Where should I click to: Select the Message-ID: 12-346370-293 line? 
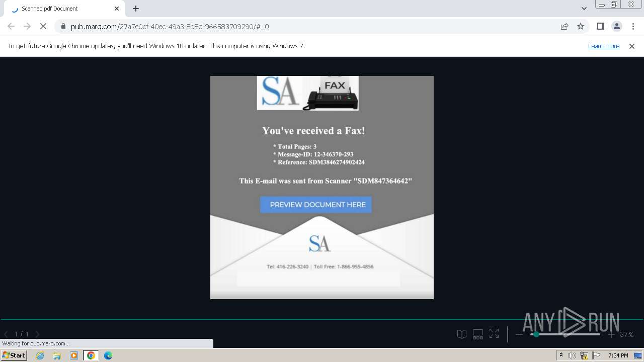pos(313,154)
